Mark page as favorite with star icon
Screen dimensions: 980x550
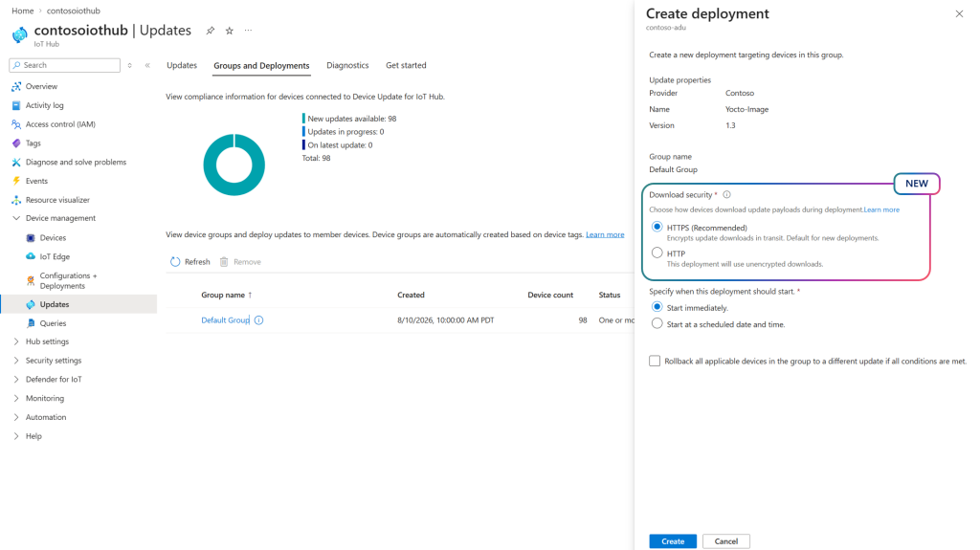pos(230,31)
